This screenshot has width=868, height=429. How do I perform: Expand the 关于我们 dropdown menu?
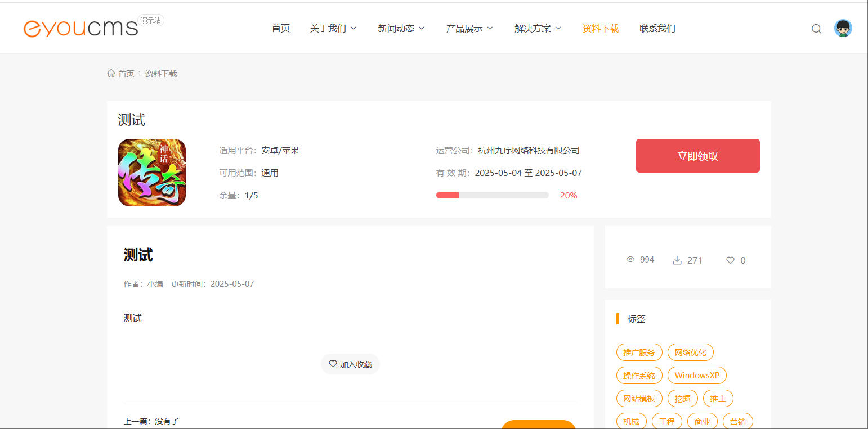pyautogui.click(x=333, y=28)
